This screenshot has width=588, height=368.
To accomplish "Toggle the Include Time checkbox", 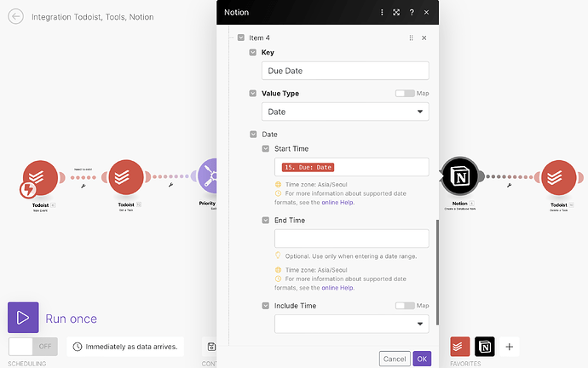I will 266,306.
